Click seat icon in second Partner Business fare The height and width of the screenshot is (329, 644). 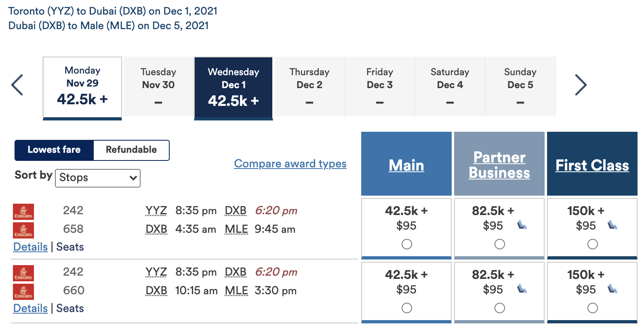[522, 289]
